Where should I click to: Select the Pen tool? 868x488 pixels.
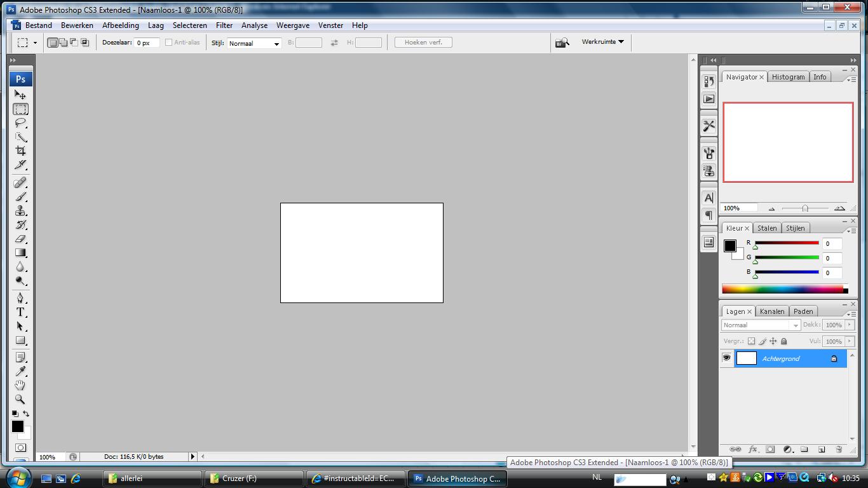click(x=20, y=298)
